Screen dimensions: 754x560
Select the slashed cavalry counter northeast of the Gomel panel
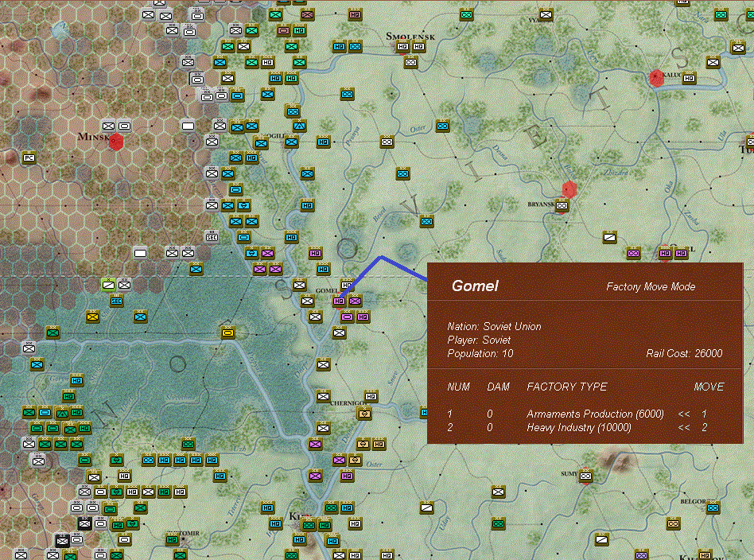[x=609, y=237]
